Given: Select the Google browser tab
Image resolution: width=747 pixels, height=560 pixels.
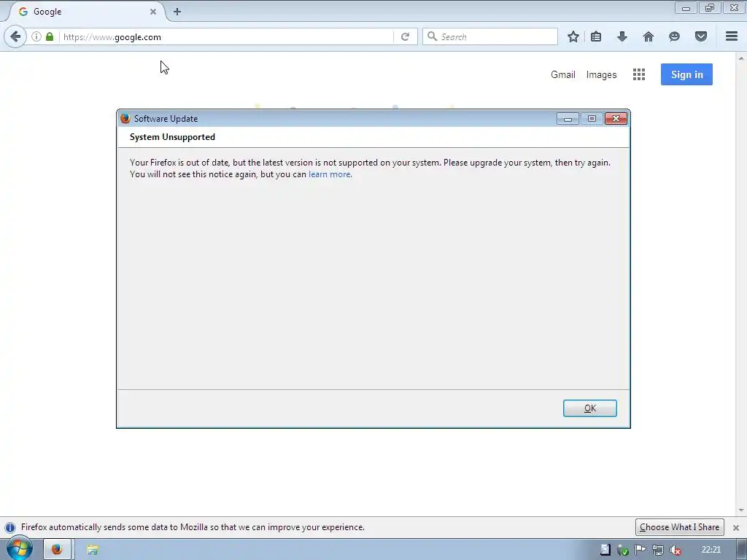Looking at the screenshot, I should pyautogui.click(x=86, y=12).
